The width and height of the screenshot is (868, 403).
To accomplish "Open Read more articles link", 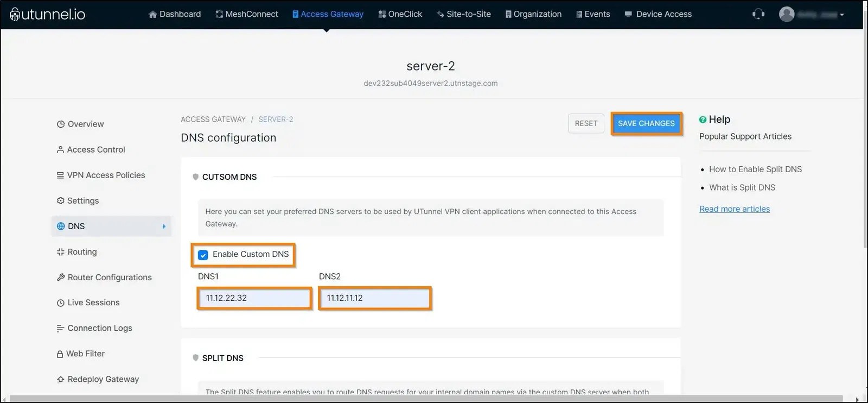I will click(735, 209).
